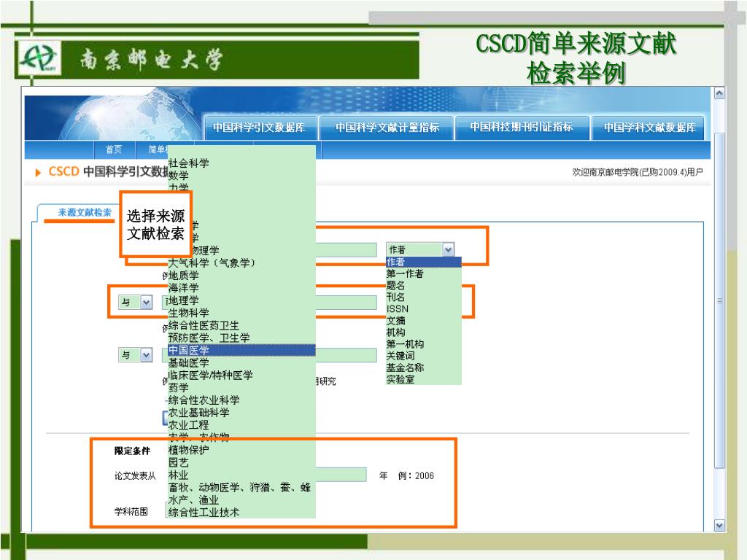Viewport: 747px width, 560px height.
Task: Choose 基础医学 in subject list
Action: coord(241,363)
